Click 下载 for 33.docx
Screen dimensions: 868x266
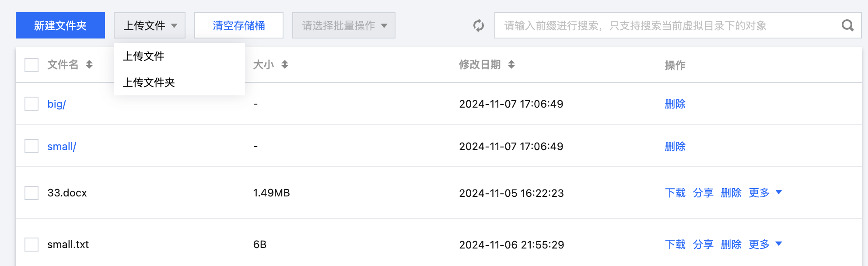[x=675, y=193]
